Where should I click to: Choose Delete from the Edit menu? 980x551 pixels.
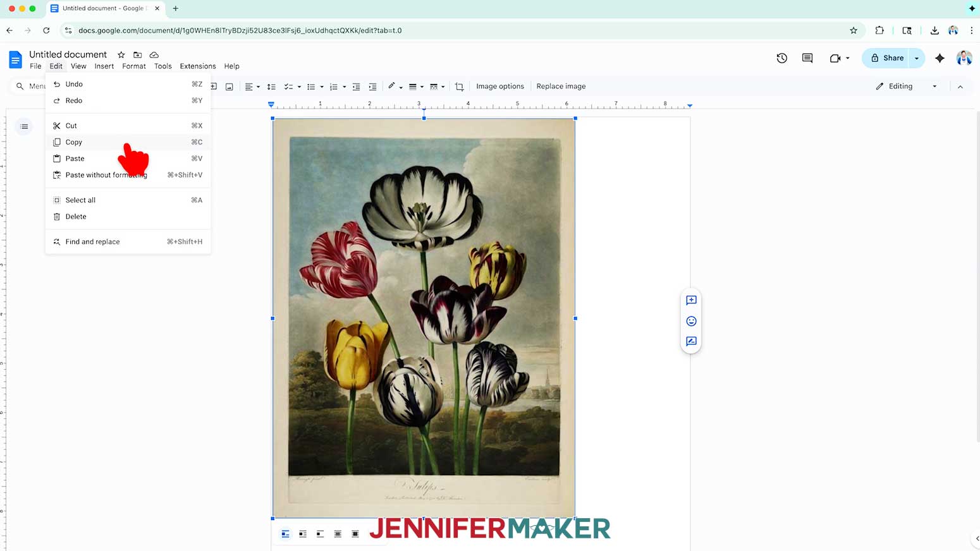click(128, 217)
